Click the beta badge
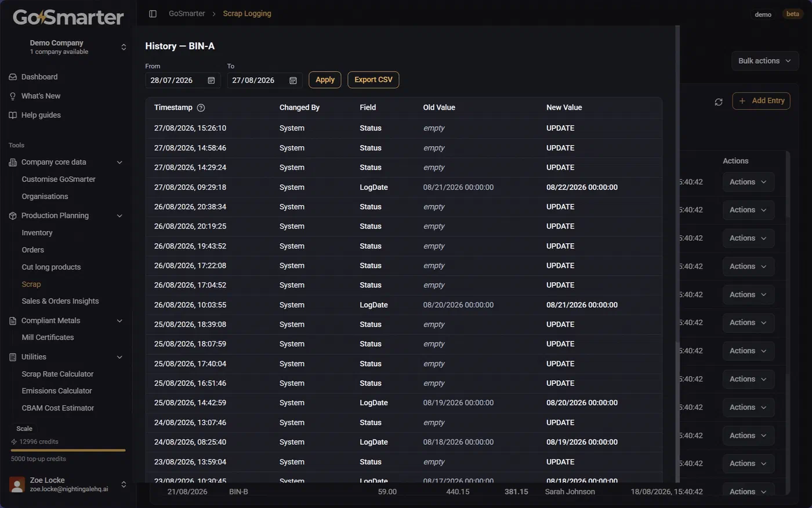This screenshot has width=812, height=508. 792,14
